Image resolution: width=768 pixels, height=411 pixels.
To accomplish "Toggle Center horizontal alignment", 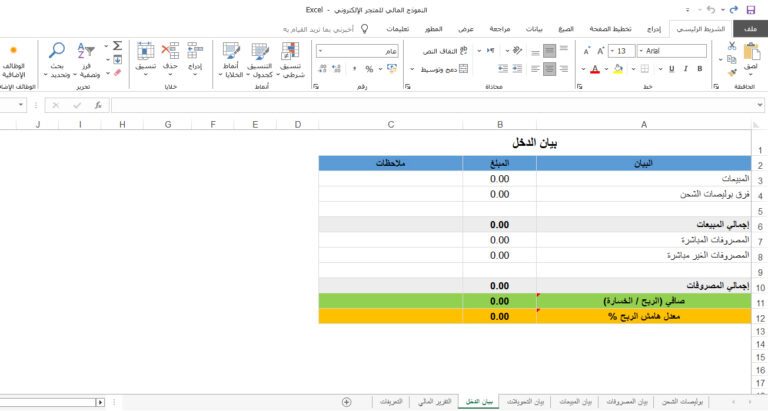I will pos(550,69).
